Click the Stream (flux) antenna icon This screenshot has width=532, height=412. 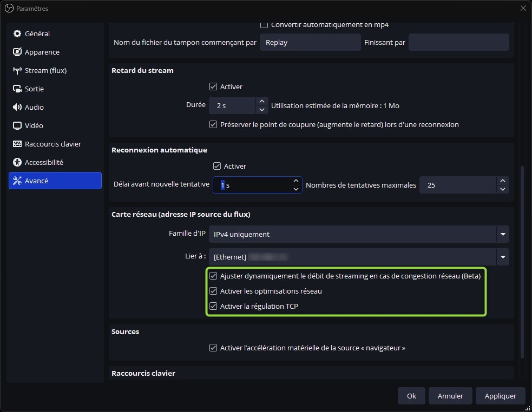[17, 71]
